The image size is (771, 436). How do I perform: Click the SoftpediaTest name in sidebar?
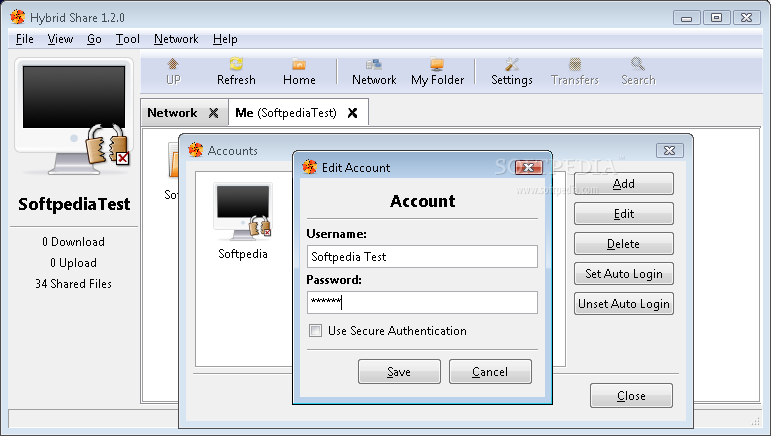click(x=74, y=204)
